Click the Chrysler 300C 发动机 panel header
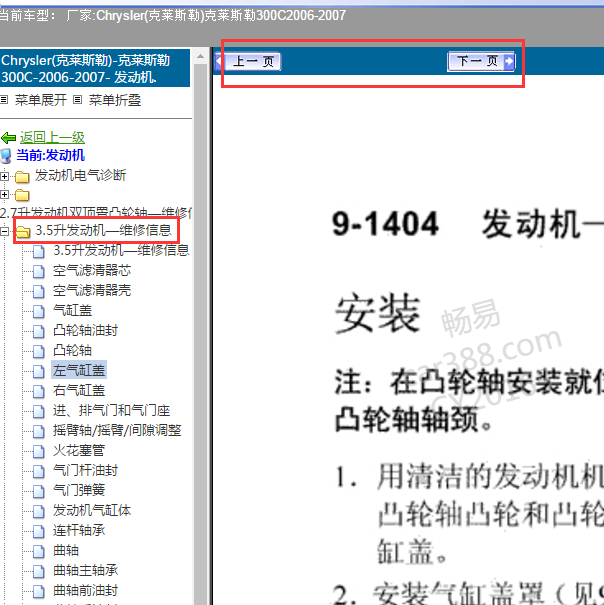 (95, 68)
